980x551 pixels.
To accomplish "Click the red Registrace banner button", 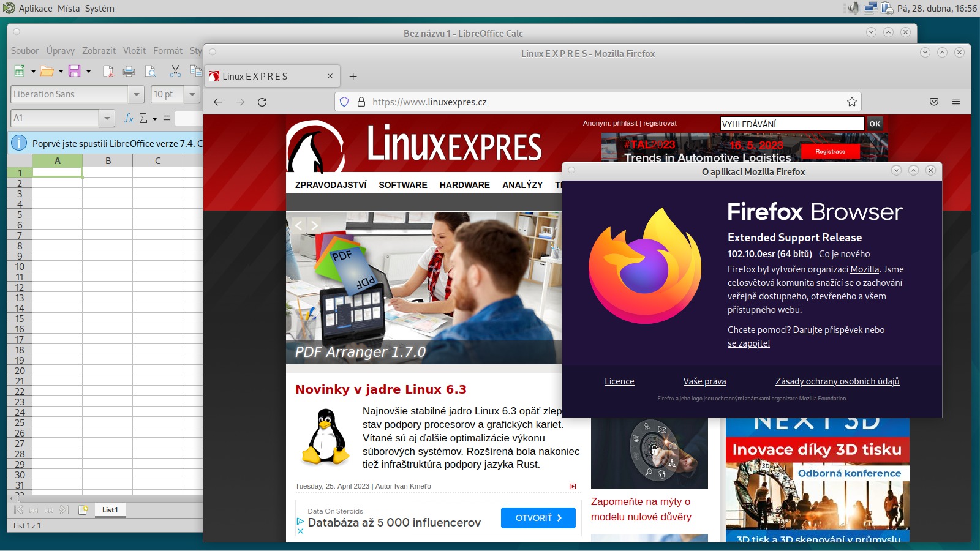I will pyautogui.click(x=830, y=151).
